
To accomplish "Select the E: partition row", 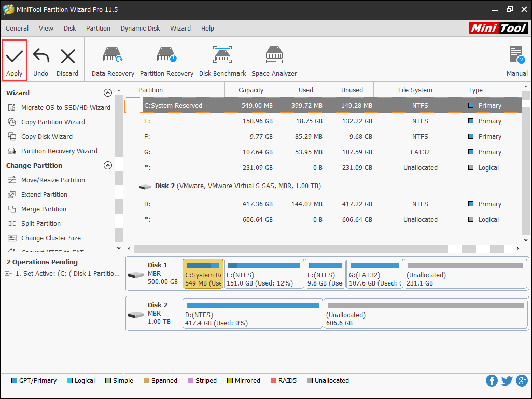I will pos(324,121).
